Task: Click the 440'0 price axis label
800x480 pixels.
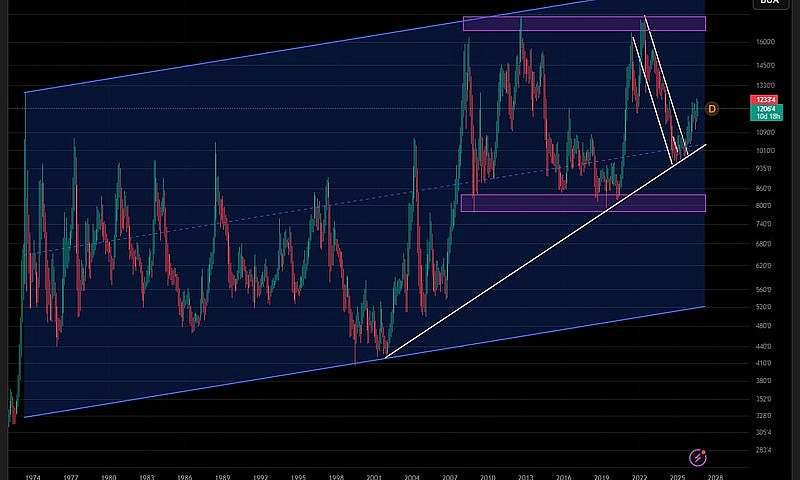Action: point(764,346)
